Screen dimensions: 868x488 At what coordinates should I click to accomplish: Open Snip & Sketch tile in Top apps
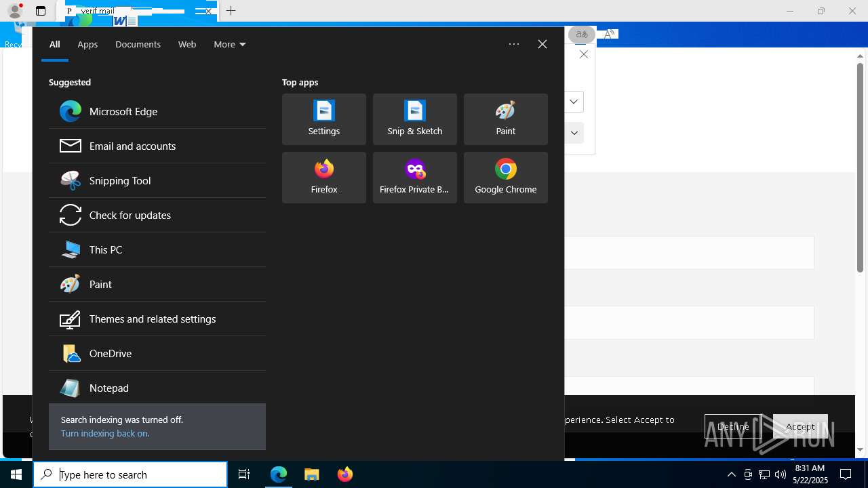point(415,119)
